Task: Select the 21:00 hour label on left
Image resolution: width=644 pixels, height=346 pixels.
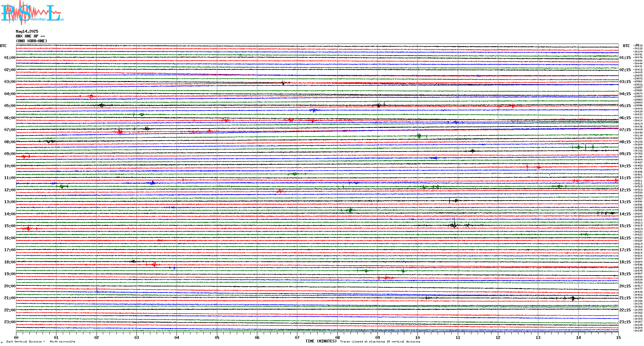Action: 10,298
